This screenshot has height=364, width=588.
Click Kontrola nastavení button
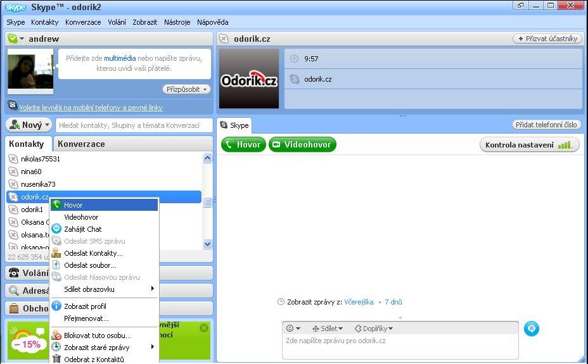click(x=529, y=145)
